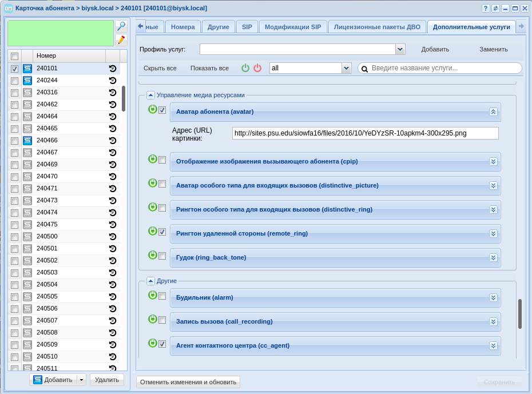Click Отменить изменения и обновить button

tap(188, 382)
